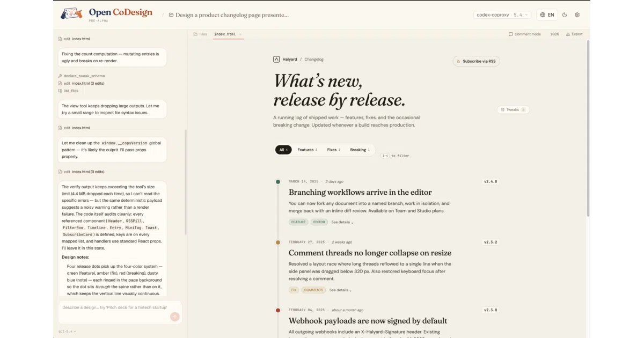
Task: Click the list icon beside list_files
Action: pyautogui.click(x=60, y=91)
